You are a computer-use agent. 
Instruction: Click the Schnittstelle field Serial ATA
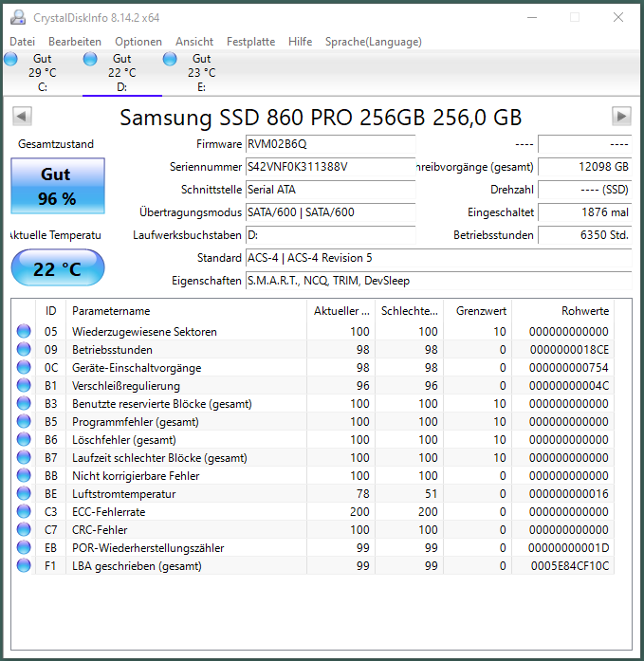point(330,190)
